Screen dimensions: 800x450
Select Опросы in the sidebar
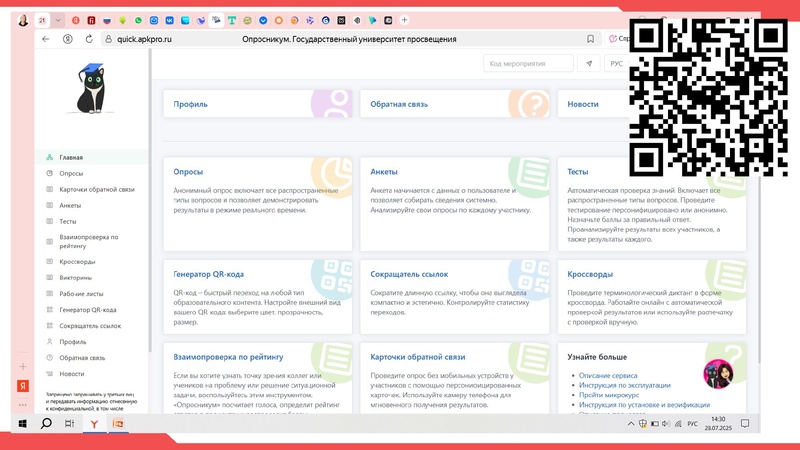pos(71,173)
